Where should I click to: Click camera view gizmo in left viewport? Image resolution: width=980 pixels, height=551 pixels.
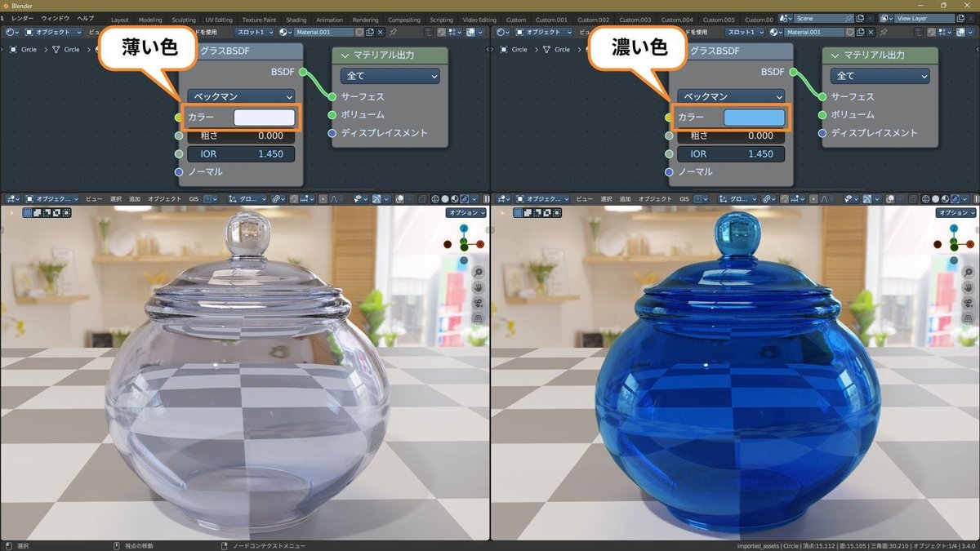click(x=479, y=303)
